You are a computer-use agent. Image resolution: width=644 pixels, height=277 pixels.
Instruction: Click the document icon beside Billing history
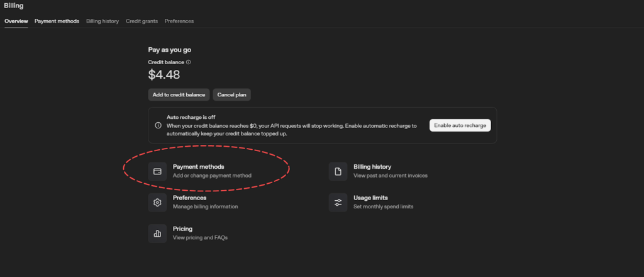(338, 171)
